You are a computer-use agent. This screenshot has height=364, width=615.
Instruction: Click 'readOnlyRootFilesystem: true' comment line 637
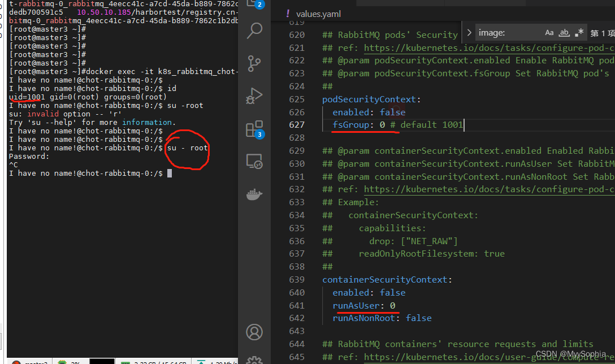click(x=431, y=254)
